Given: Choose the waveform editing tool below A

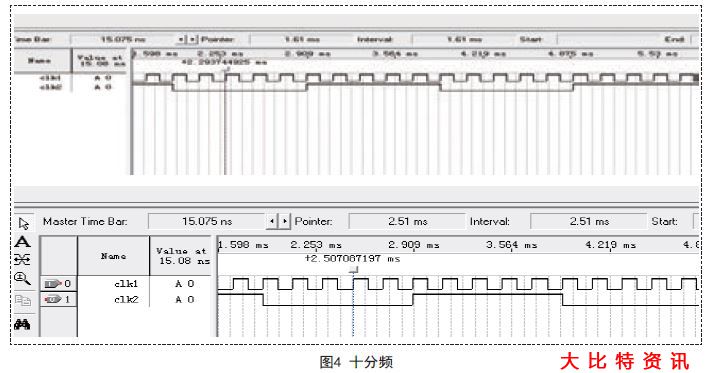Looking at the screenshot, I should click(23, 259).
